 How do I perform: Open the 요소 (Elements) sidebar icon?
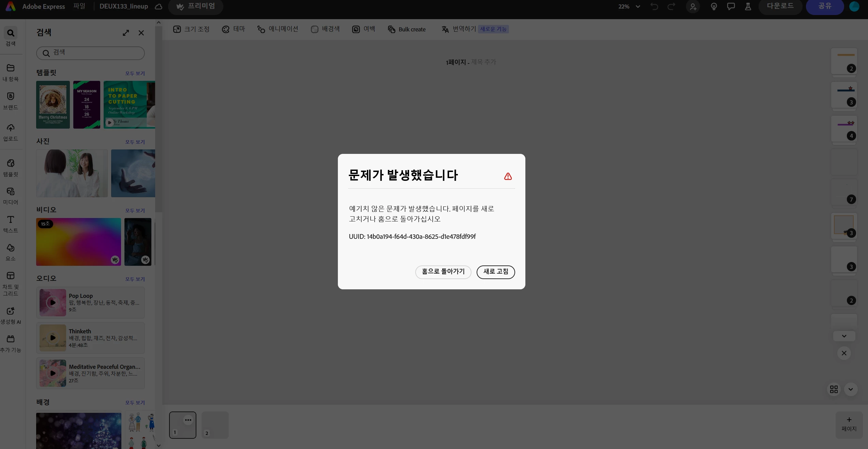click(x=11, y=252)
